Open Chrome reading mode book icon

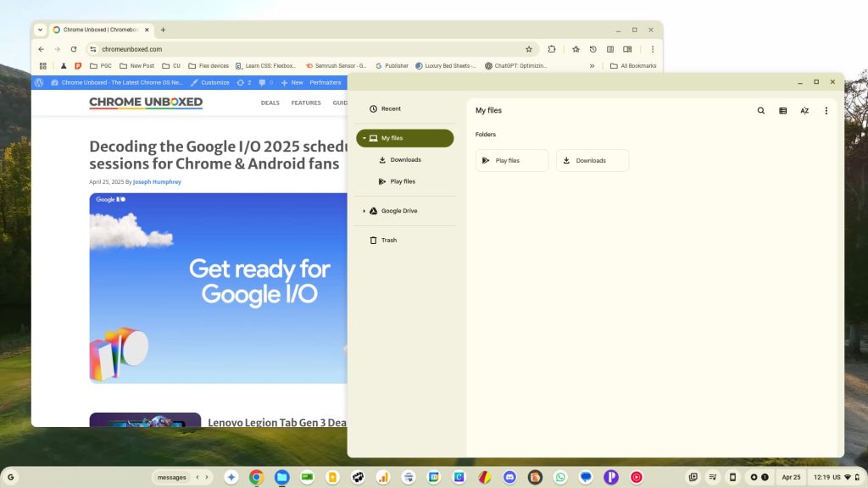pos(627,49)
